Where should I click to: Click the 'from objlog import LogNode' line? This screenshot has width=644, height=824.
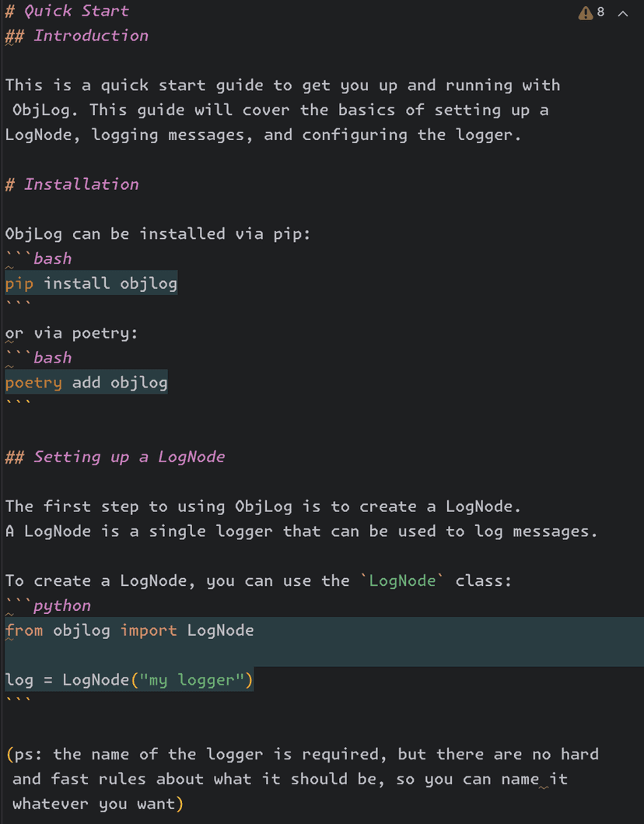tap(129, 630)
